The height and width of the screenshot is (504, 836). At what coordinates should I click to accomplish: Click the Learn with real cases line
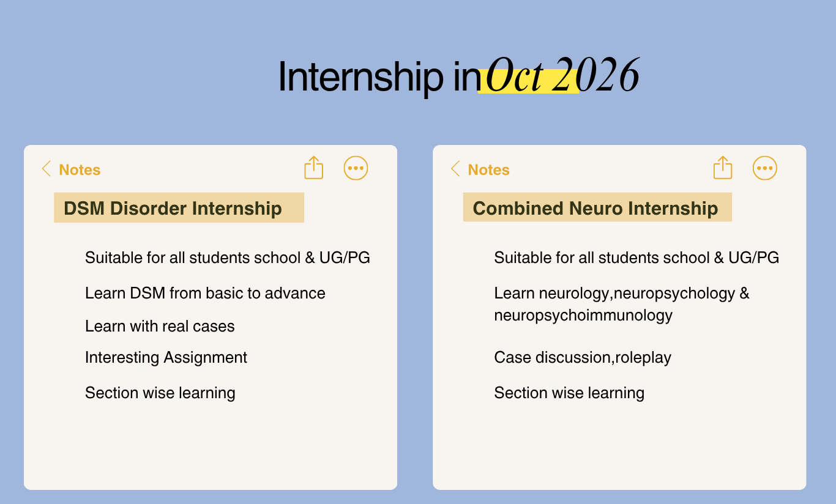pyautogui.click(x=160, y=326)
